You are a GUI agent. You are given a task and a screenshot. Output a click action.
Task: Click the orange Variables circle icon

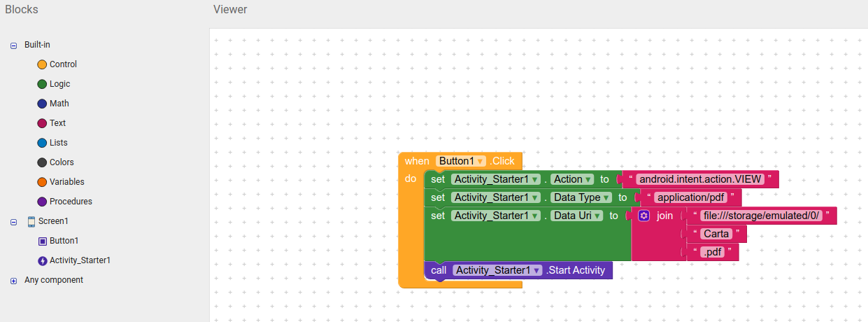(42, 182)
